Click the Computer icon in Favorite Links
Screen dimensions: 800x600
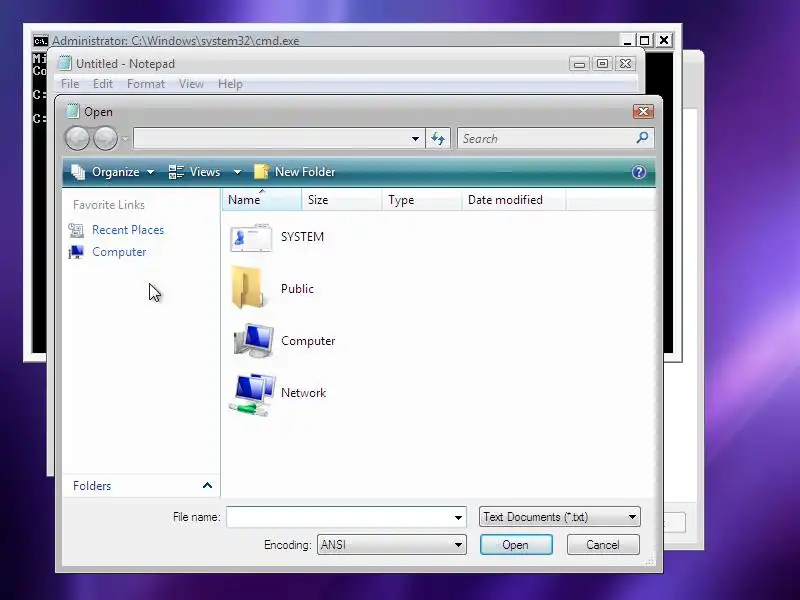(76, 252)
